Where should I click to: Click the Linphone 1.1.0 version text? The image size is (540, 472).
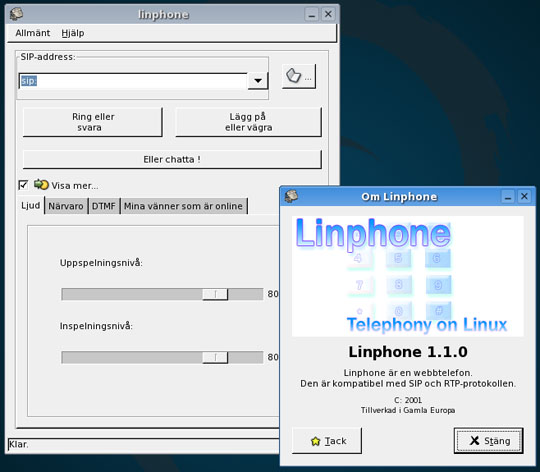click(x=408, y=352)
